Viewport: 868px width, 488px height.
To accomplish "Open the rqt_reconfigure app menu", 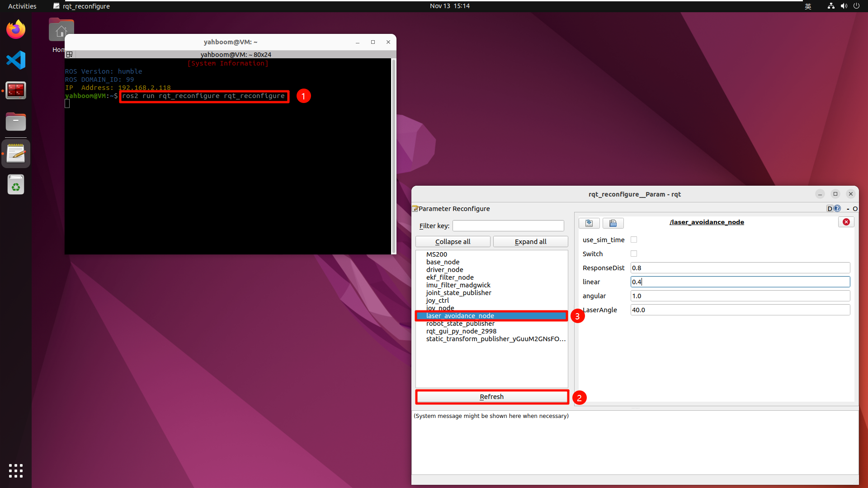I will pos(82,6).
